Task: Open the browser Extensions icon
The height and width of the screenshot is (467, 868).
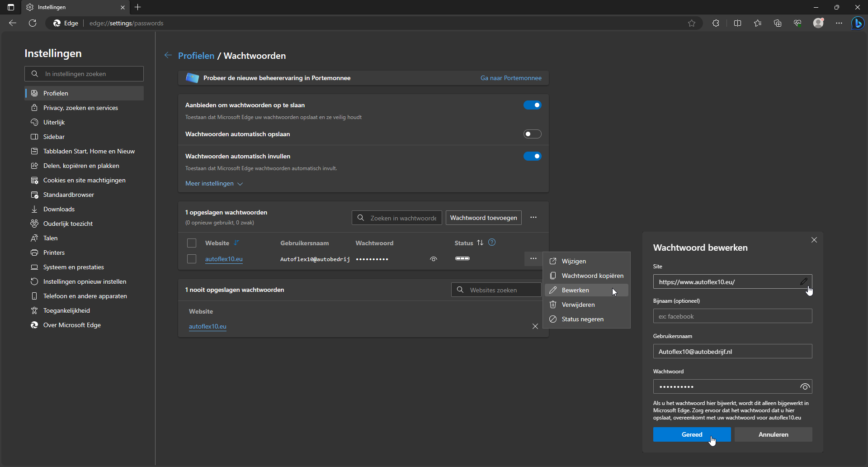Action: [x=716, y=23]
